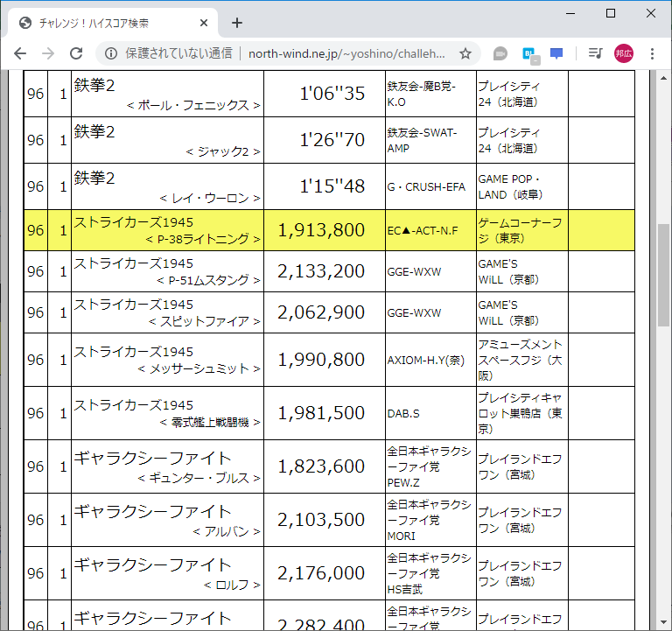The height and width of the screenshot is (631, 672).
Task: Click the browser forward arrow
Action: point(48,53)
